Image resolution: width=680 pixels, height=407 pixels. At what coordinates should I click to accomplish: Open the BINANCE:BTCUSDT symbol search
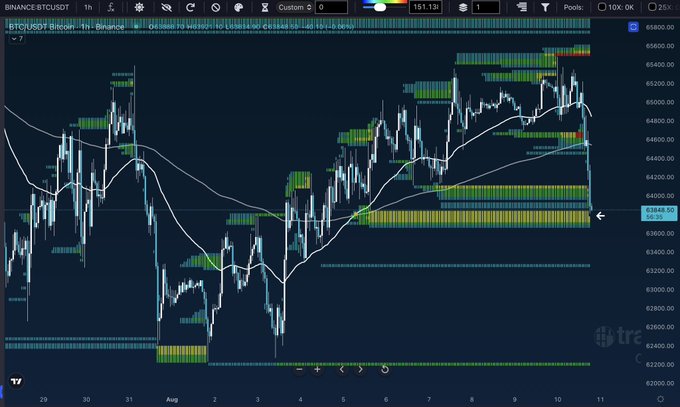click(x=37, y=7)
